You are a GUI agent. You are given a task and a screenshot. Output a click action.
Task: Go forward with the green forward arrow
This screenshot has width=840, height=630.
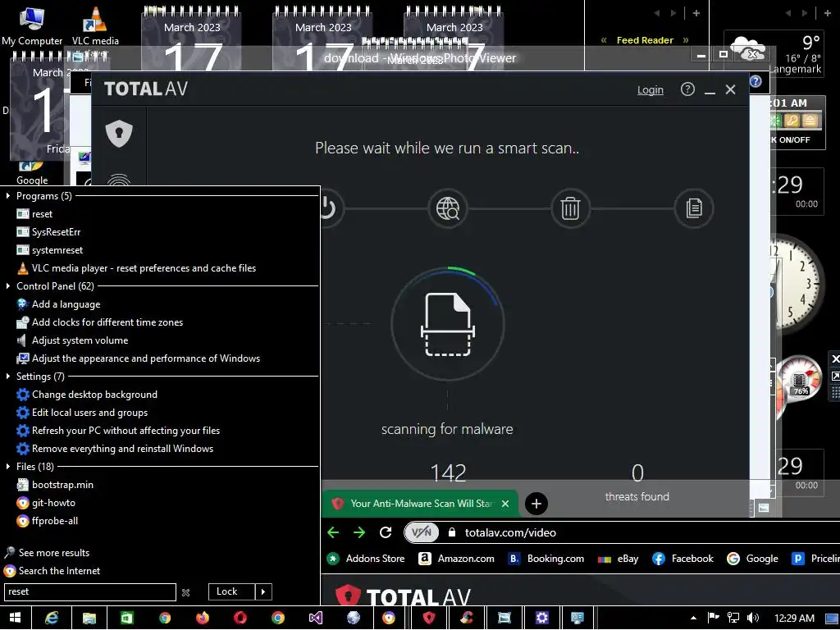(359, 532)
